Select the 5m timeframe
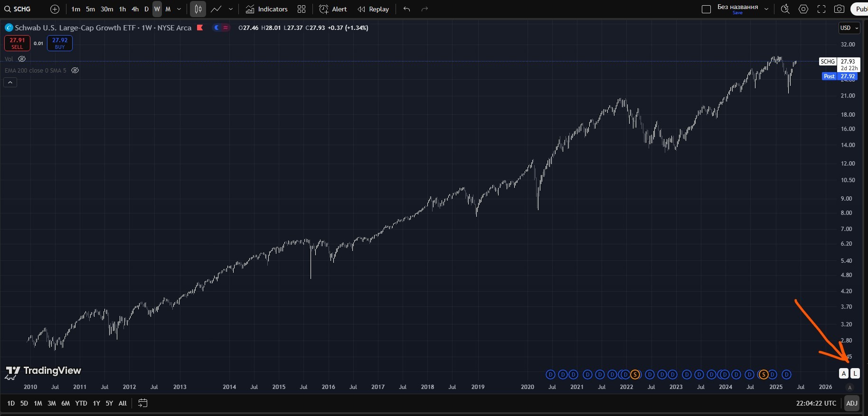This screenshot has height=416, width=868. (x=90, y=9)
